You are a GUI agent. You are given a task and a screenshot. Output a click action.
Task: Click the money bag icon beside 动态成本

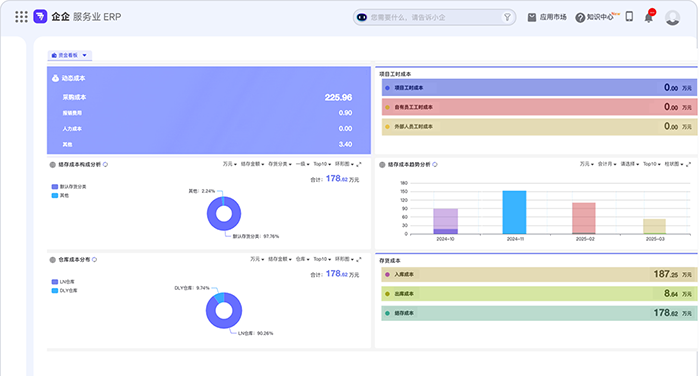click(55, 78)
